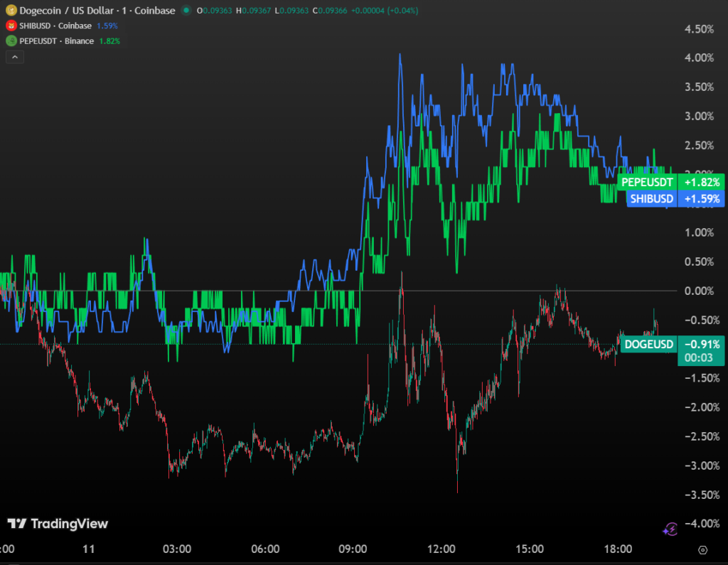Screen dimensions: 728x565
Task: Click the 12:00 label on the time axis
Action: click(x=441, y=549)
